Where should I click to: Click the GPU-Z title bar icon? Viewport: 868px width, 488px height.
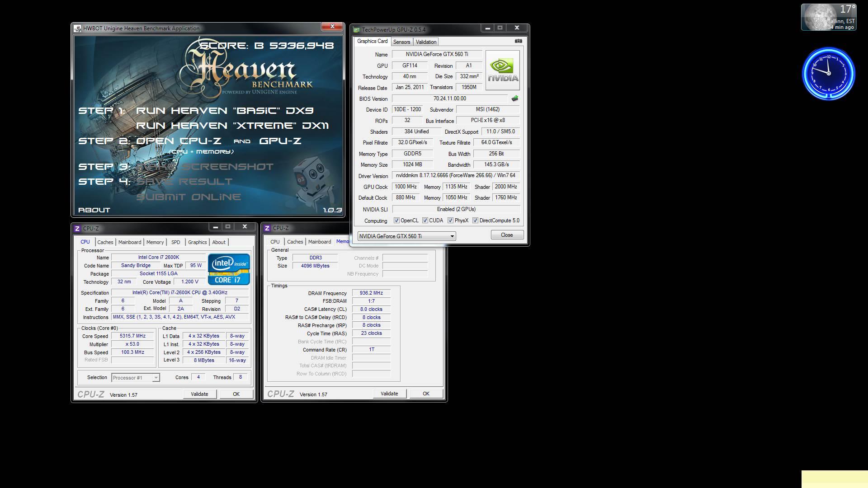(356, 30)
